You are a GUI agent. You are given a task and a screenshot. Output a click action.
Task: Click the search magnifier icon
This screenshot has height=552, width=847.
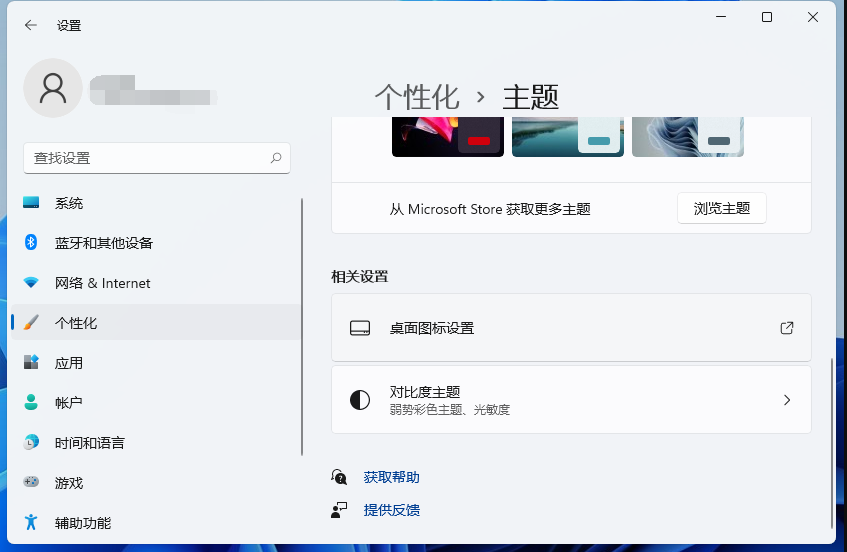point(276,158)
